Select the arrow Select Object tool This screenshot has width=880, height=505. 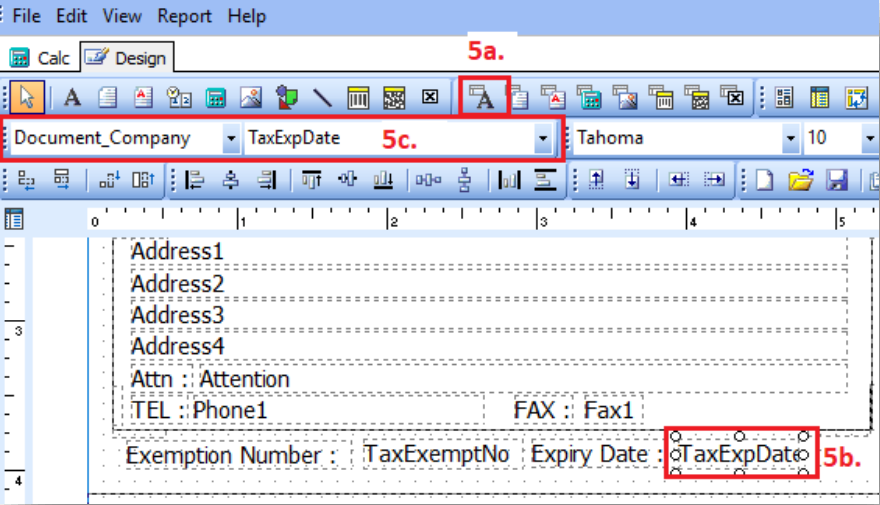click(28, 98)
